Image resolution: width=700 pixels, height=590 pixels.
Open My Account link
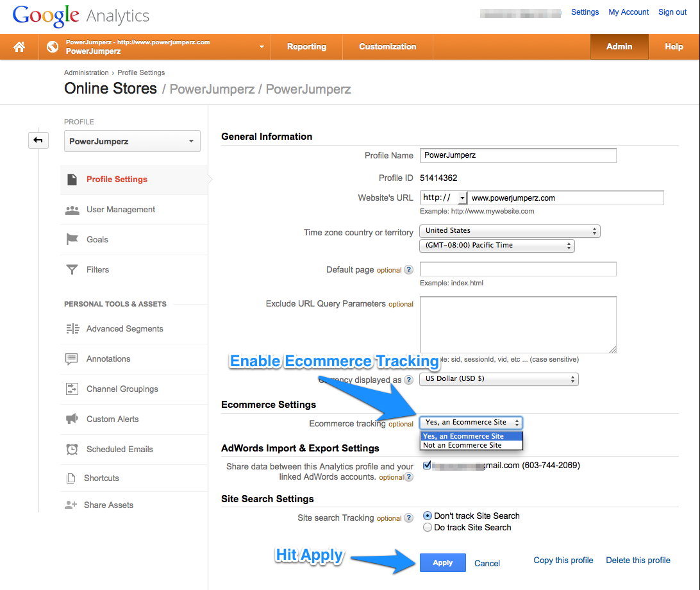629,12
